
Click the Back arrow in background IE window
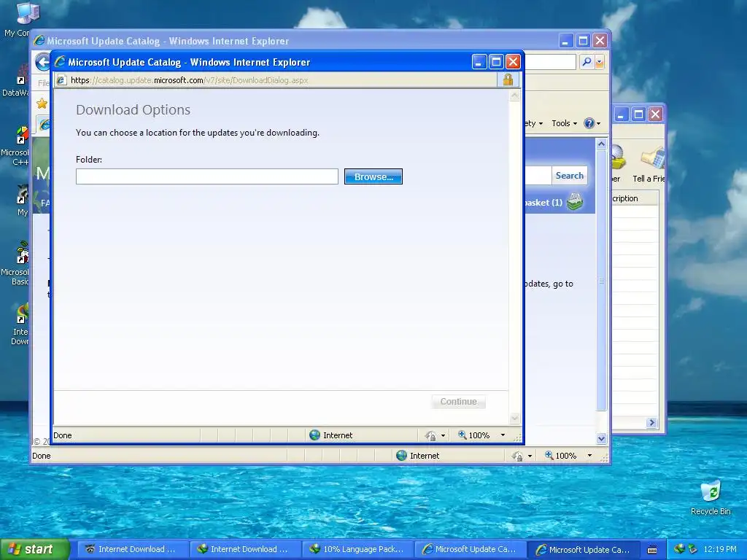(43, 62)
